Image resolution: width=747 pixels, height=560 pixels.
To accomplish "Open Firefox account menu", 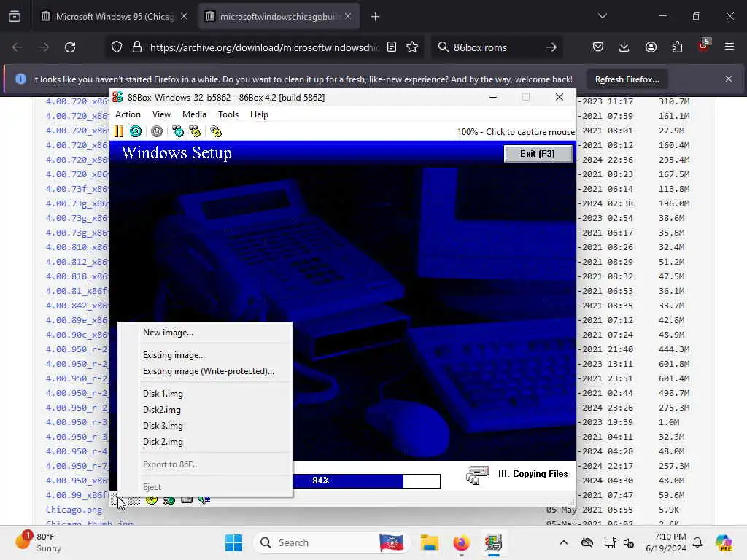I will click(x=651, y=47).
